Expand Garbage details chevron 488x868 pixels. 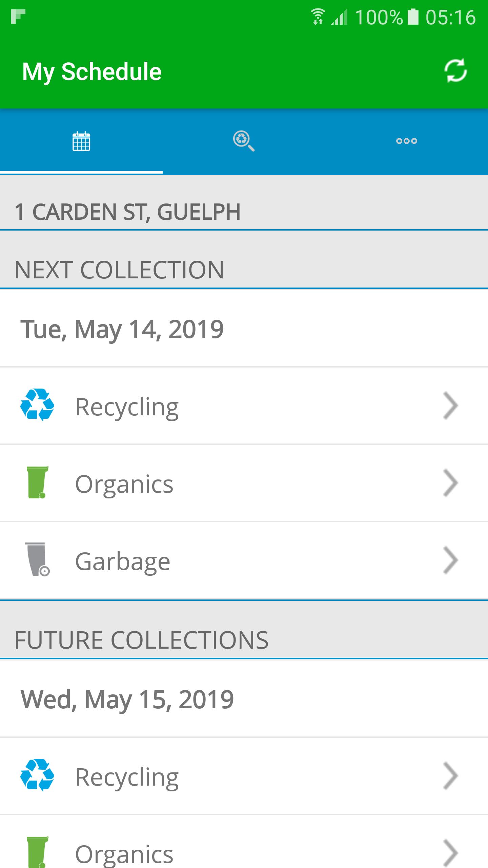(450, 560)
